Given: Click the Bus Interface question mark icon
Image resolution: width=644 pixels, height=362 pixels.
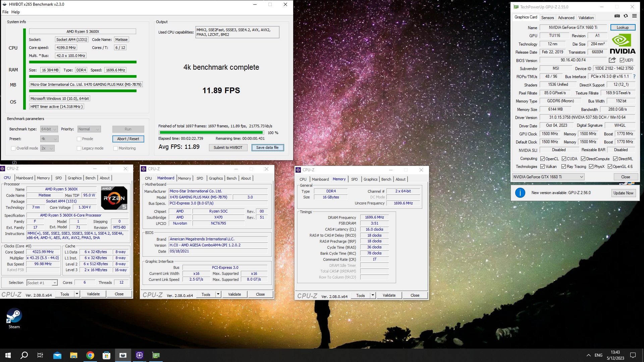Looking at the screenshot, I should pyautogui.click(x=634, y=76).
